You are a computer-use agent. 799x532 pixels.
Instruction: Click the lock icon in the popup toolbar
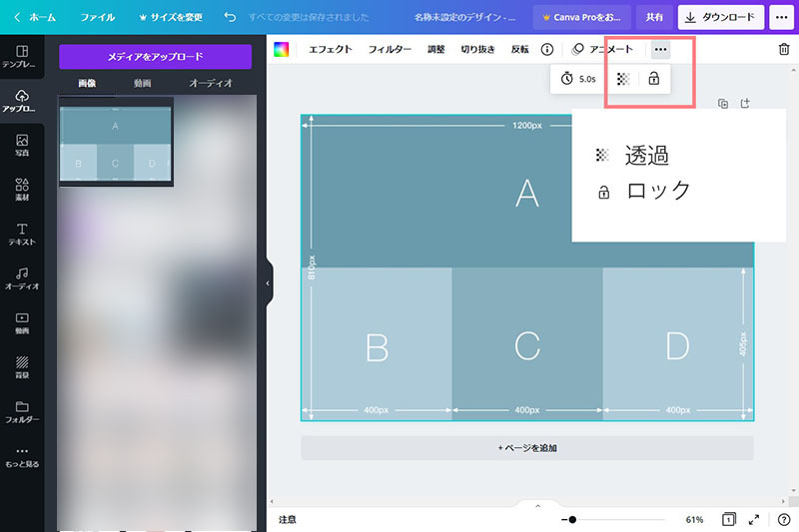654,78
